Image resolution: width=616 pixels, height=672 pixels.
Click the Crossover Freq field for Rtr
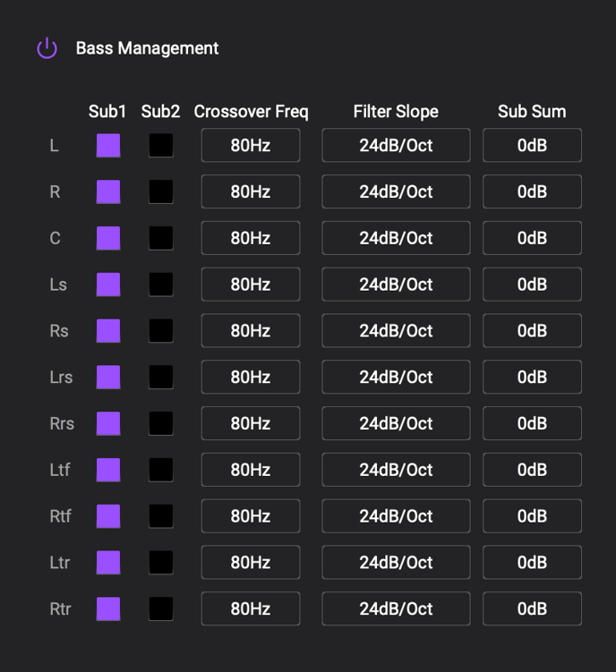[x=250, y=608]
